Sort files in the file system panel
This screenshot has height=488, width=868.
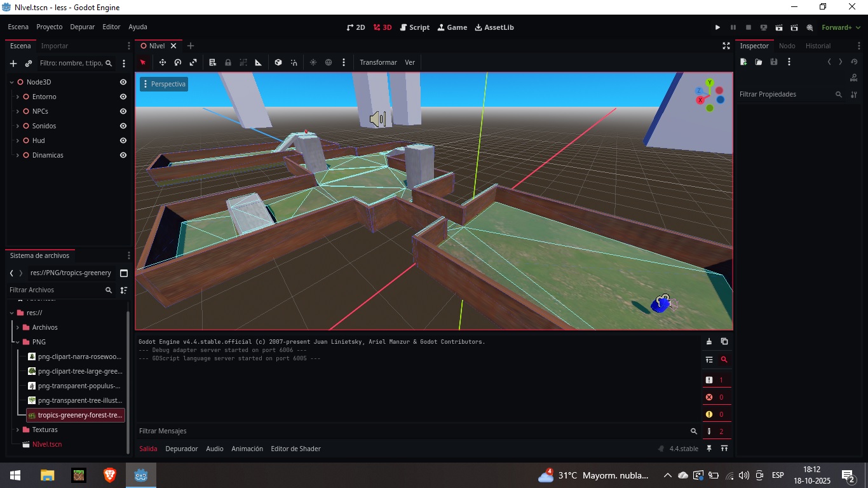coord(124,290)
